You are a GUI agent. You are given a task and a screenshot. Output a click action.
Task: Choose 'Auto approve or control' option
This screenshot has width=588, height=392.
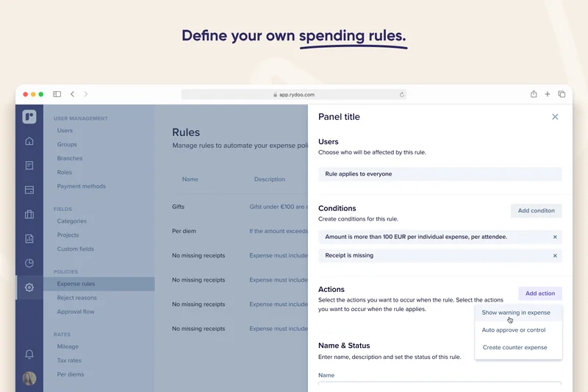click(514, 330)
